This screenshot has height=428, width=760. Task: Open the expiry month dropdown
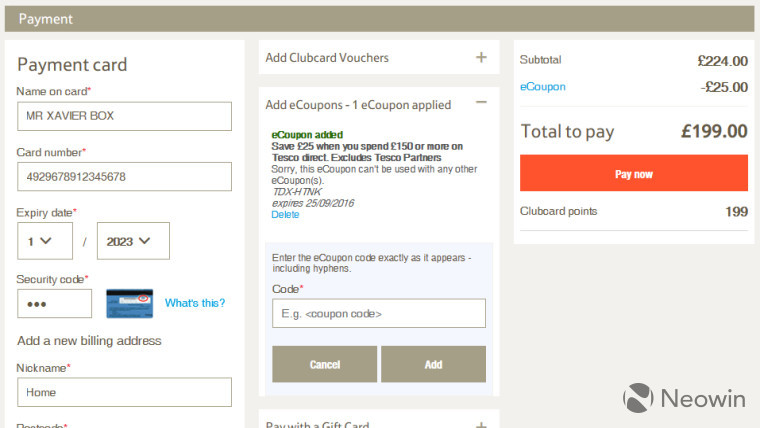point(45,241)
